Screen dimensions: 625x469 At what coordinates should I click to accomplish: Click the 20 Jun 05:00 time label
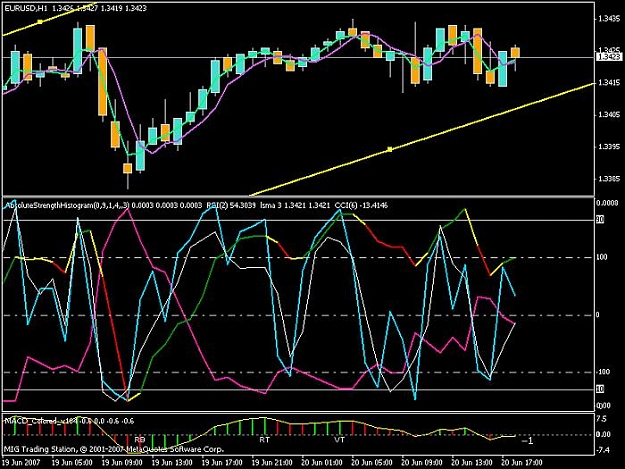click(x=372, y=463)
